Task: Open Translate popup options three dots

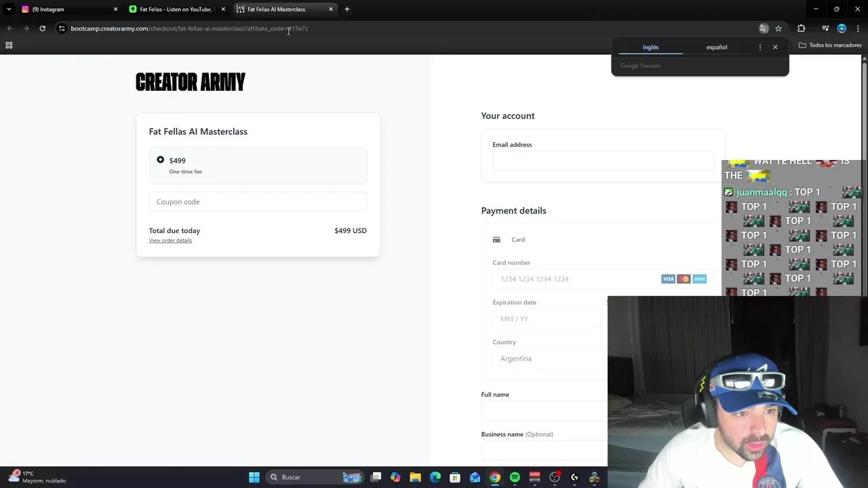Action: [x=759, y=47]
